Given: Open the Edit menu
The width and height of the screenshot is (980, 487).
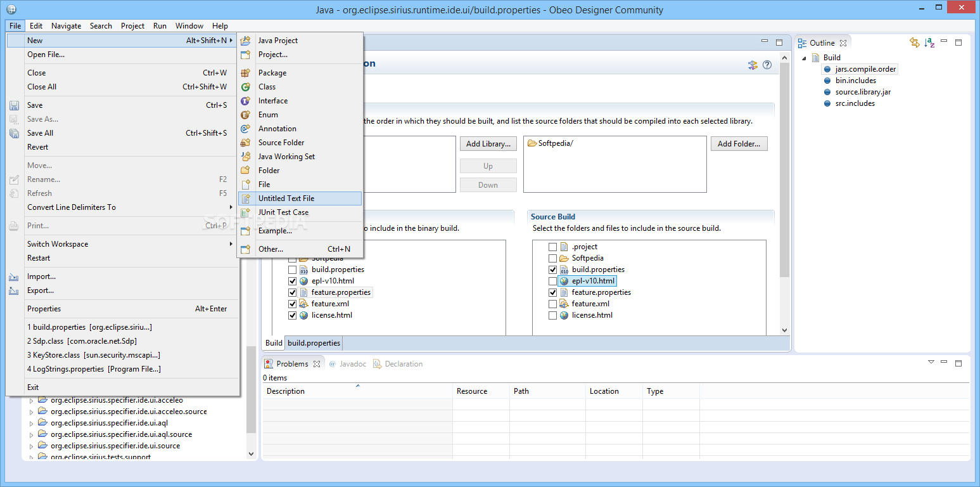Looking at the screenshot, I should tap(36, 26).
